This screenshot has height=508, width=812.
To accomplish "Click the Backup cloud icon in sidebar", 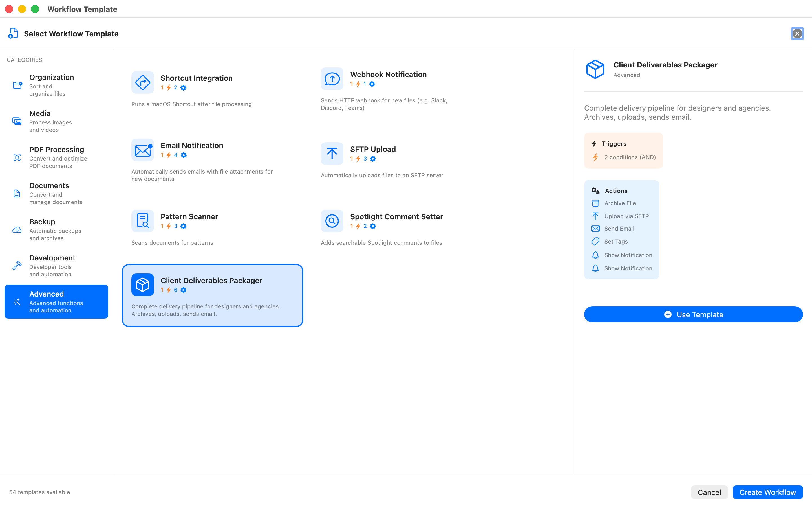I will pos(17,230).
